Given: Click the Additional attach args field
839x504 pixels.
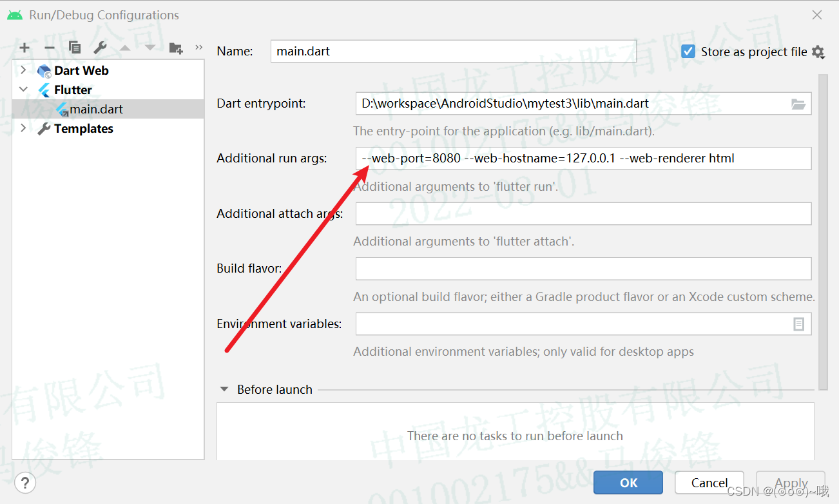Looking at the screenshot, I should pos(583,213).
